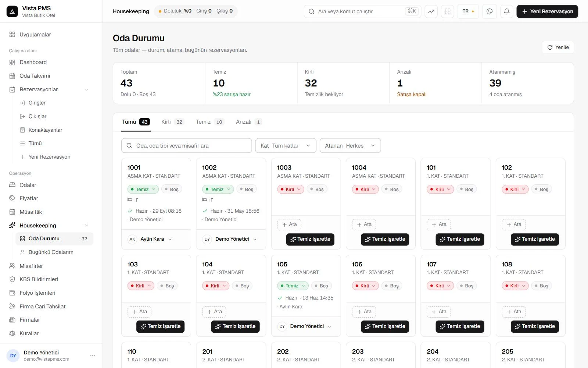Image resolution: width=588 pixels, height=368 pixels.
Task: Click the Konaklayanlar building icon
Action: [22, 130]
